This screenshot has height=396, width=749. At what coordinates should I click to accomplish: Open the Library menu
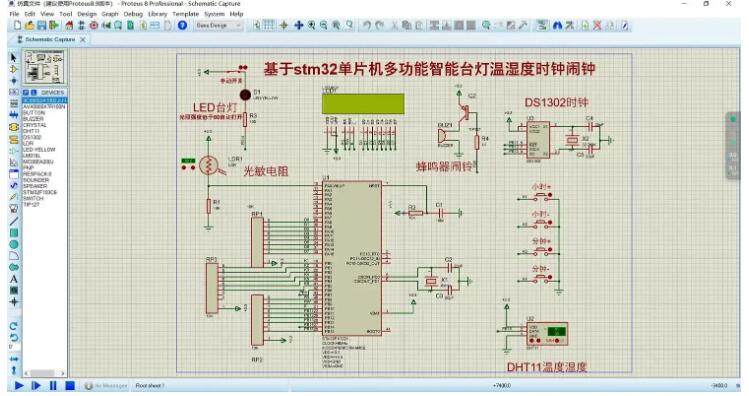tap(158, 14)
